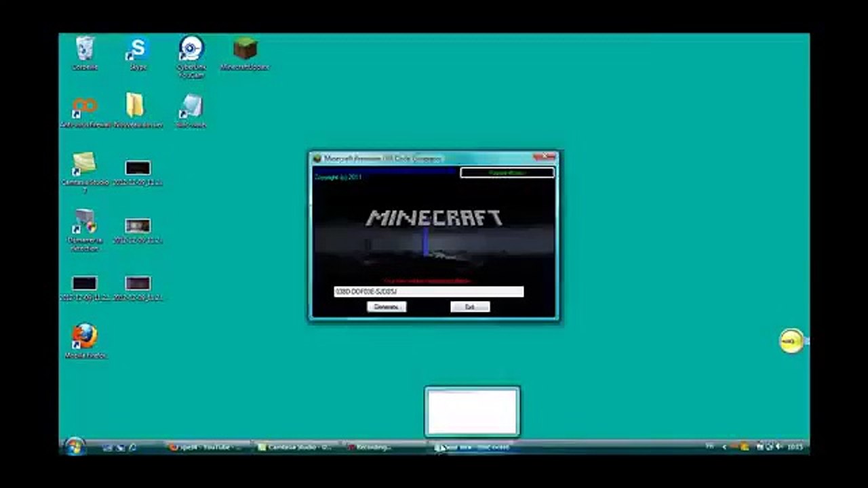Screen dimensions: 868x488
Task: Select the Minecraft grass block desktop icon
Action: pos(245,53)
